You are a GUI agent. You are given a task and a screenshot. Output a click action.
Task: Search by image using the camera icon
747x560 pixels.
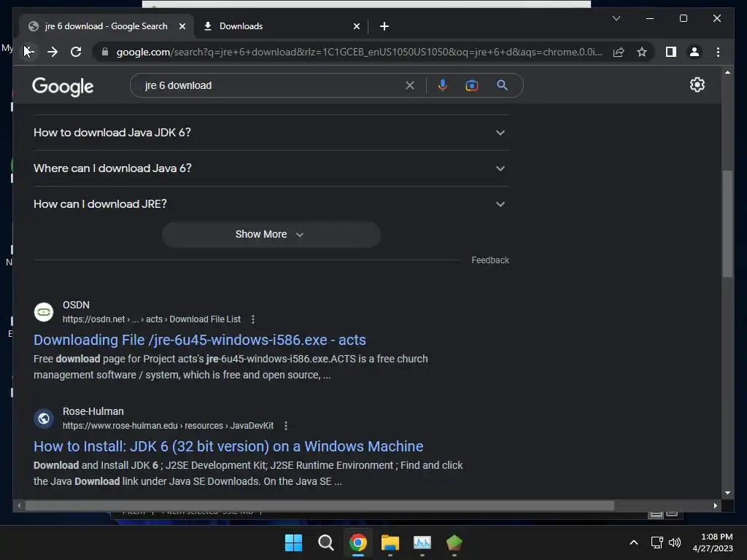coord(472,85)
